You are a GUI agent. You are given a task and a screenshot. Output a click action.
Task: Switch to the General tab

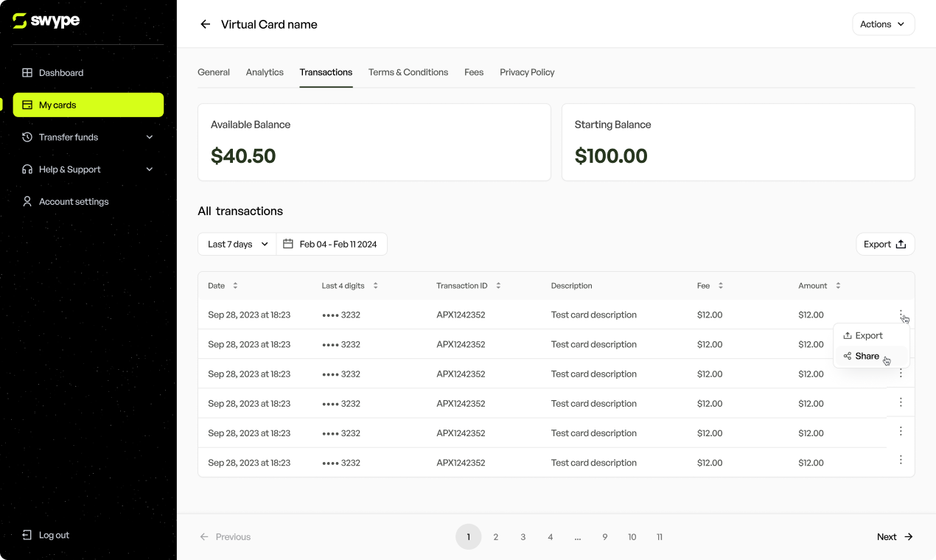pyautogui.click(x=214, y=72)
